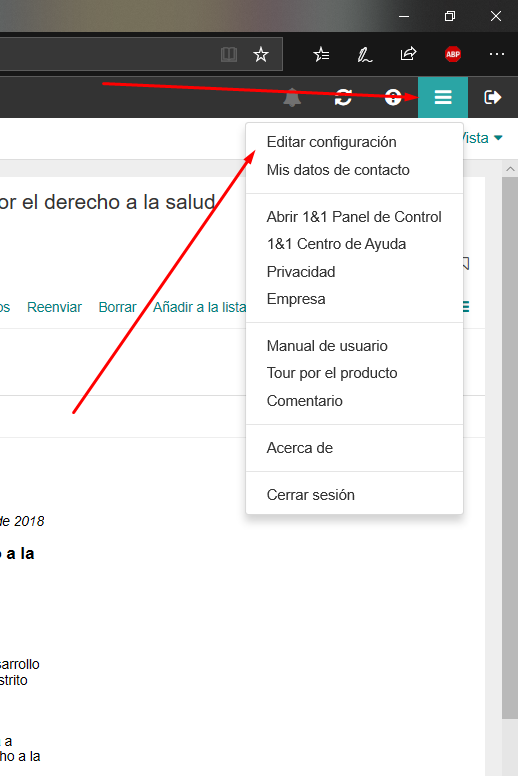Open browser settings and more ellipsis
Screen dimensions: 518x776
coord(496,54)
